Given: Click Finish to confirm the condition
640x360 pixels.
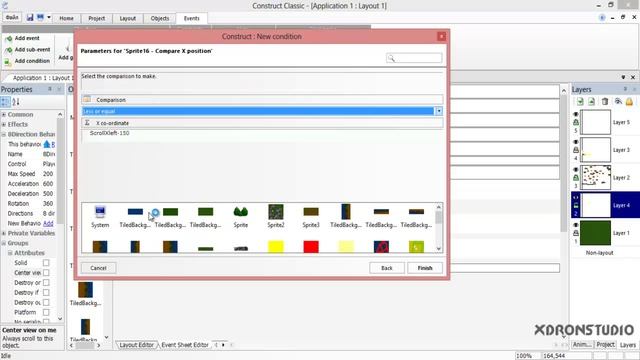Looking at the screenshot, I should [x=425, y=268].
